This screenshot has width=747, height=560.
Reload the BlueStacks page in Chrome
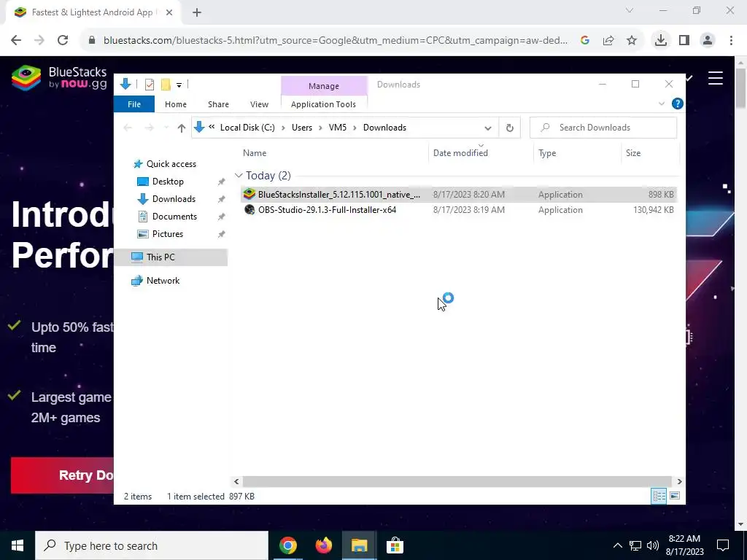63,41
